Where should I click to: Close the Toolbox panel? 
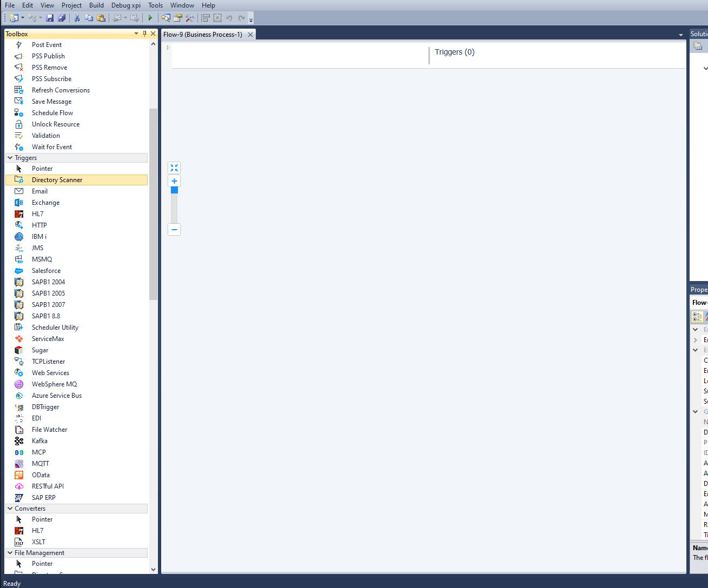pyautogui.click(x=153, y=34)
